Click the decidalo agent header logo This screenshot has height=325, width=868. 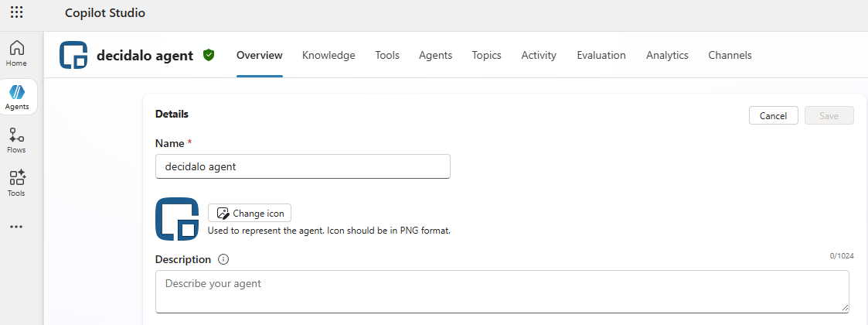coord(73,55)
